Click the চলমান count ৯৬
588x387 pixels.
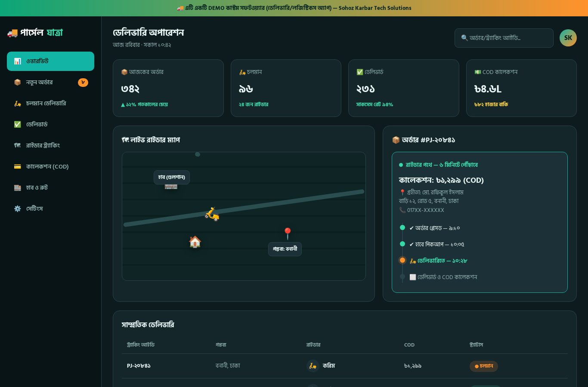pos(246,89)
